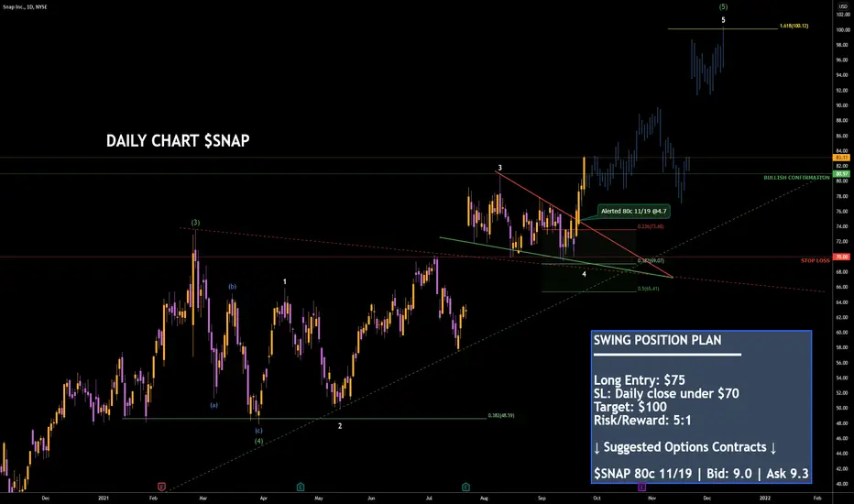Click the blue (b) wave label
This screenshot has width=854, height=504.
pyautogui.click(x=233, y=286)
